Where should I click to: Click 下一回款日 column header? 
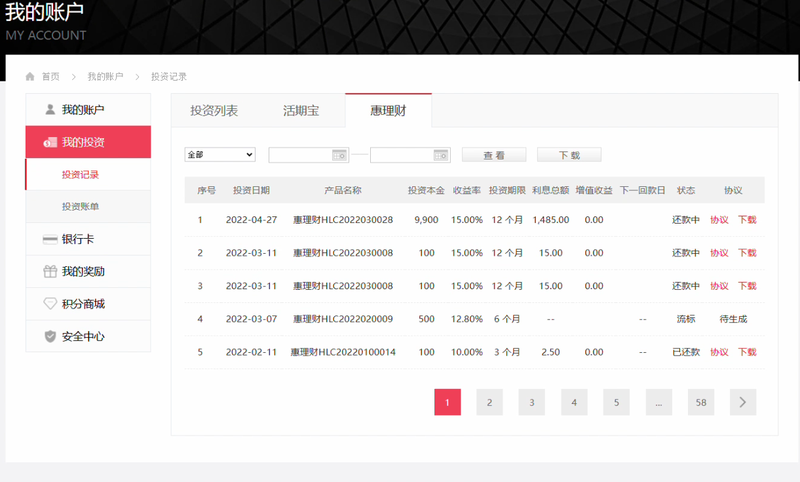(x=643, y=190)
